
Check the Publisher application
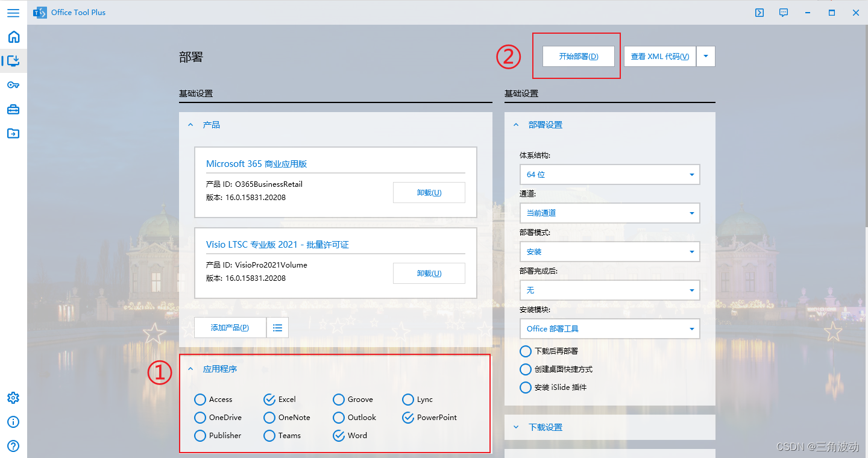pyautogui.click(x=200, y=436)
